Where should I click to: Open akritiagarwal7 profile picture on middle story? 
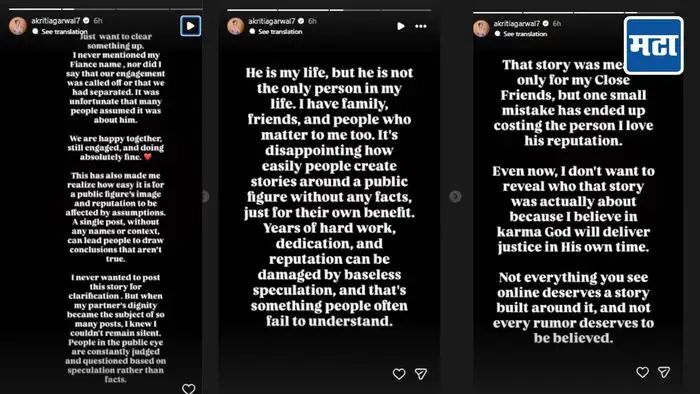(235, 26)
